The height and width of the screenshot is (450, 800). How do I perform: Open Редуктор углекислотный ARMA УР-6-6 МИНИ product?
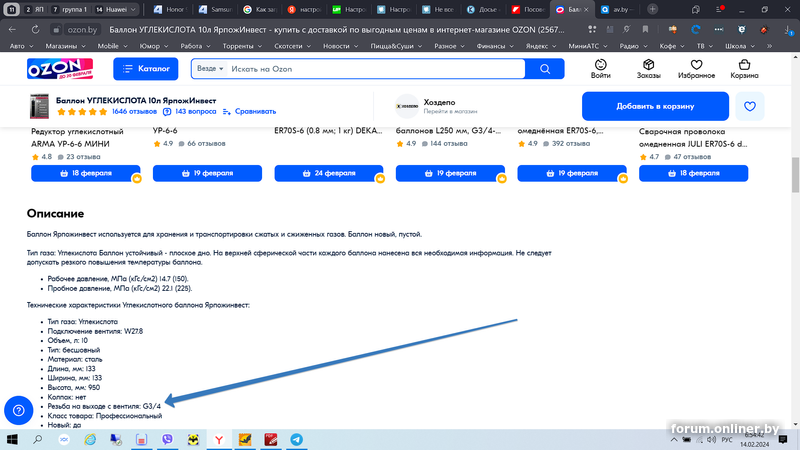(x=78, y=138)
